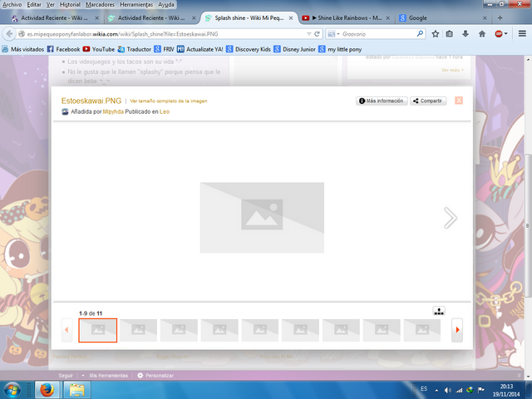Open the bookmarks list icon
This screenshot has width=532, height=399.
[450, 33]
